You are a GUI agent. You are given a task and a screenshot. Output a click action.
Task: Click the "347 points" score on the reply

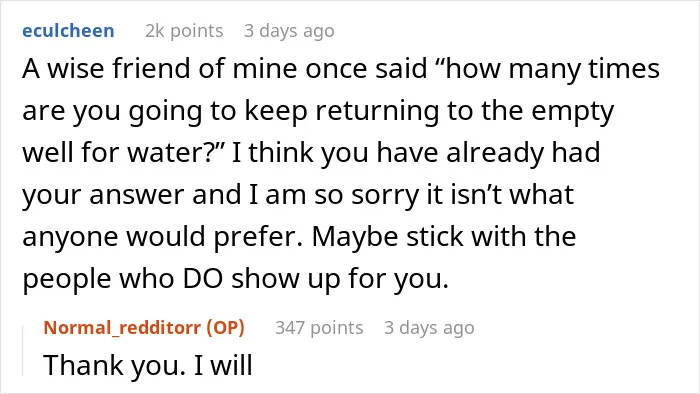click(319, 328)
